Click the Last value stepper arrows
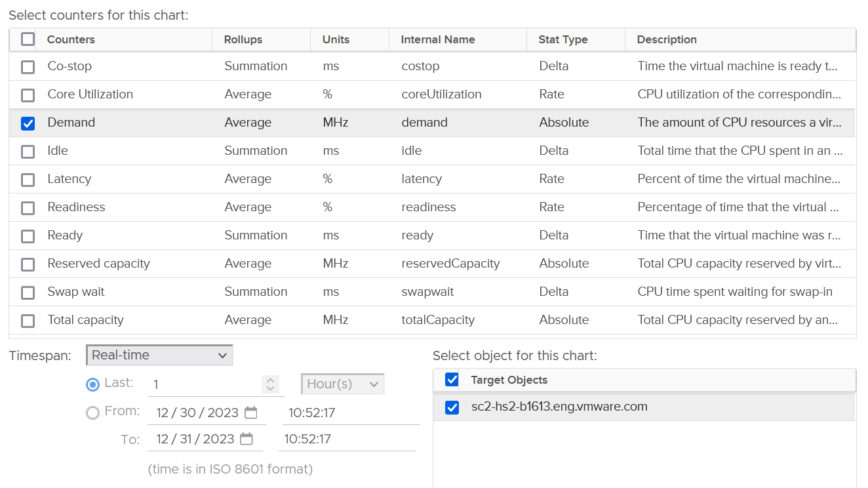This screenshot has height=488, width=868. coord(270,384)
